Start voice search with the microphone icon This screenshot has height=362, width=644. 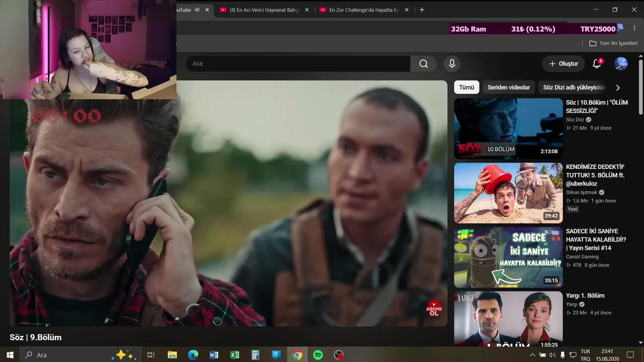[x=452, y=64]
